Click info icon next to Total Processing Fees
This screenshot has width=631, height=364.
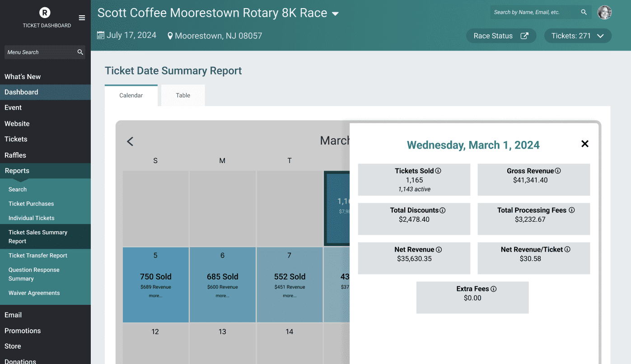pyautogui.click(x=572, y=210)
